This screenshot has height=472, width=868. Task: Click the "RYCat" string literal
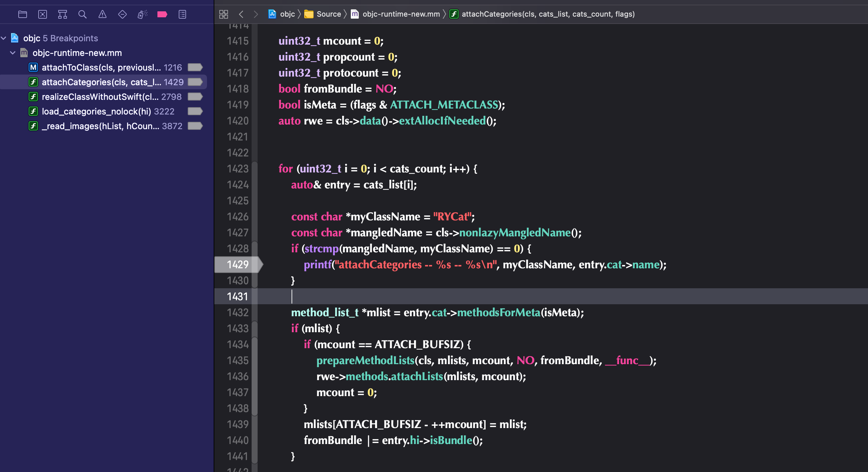point(452,217)
